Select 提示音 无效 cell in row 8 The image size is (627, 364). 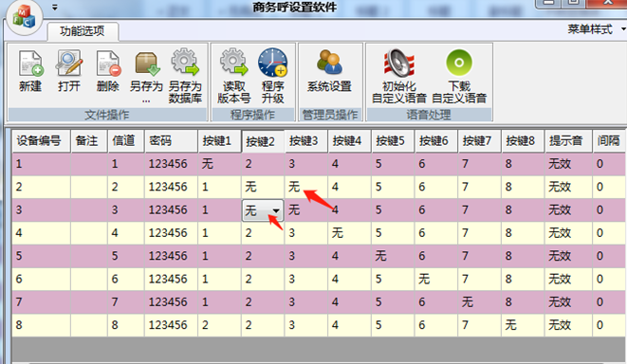568,325
